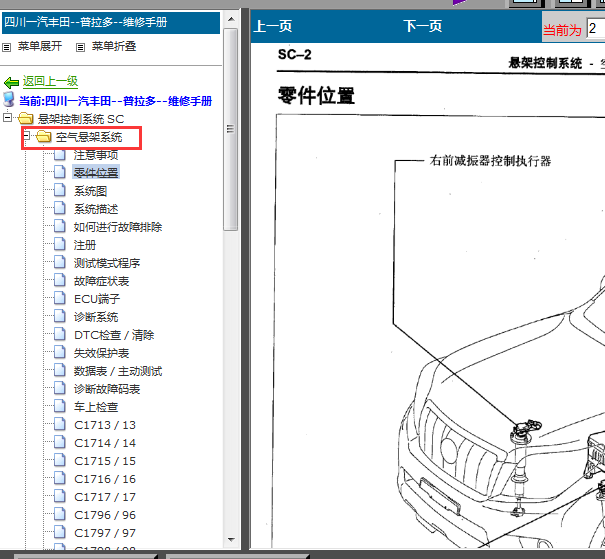Click the page icon beside 系统图

[59, 189]
